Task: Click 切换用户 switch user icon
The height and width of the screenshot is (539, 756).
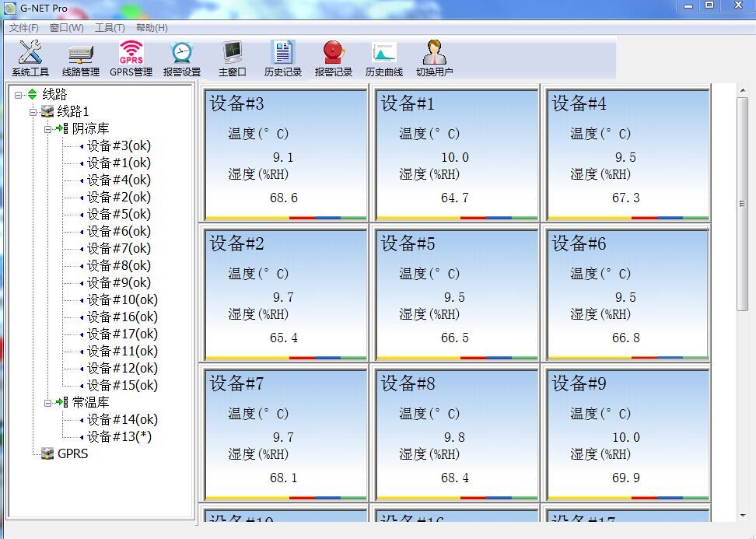Action: (x=434, y=58)
